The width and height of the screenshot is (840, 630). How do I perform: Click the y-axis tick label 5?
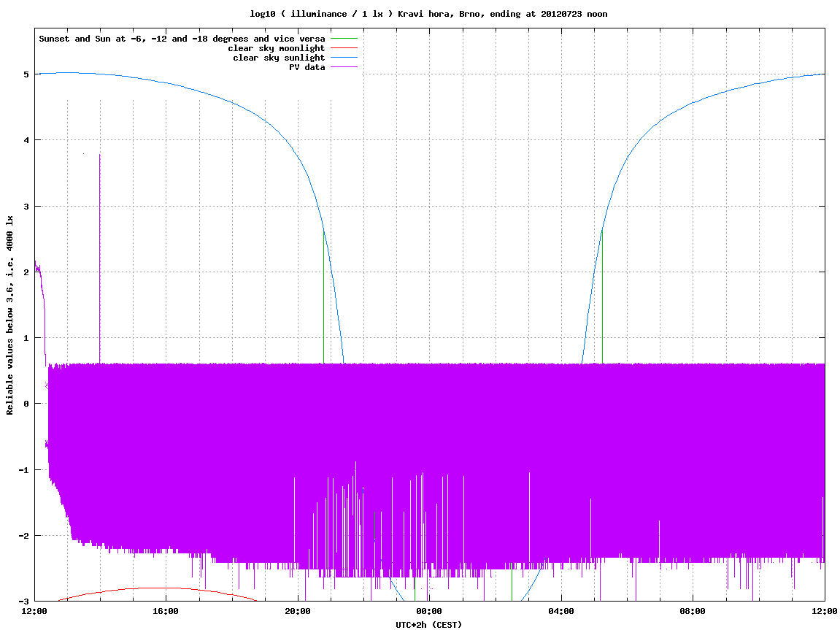pos(26,74)
